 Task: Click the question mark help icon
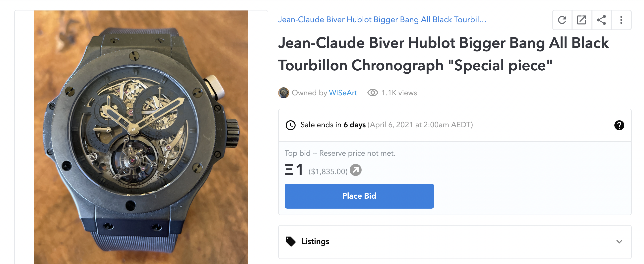coord(619,125)
